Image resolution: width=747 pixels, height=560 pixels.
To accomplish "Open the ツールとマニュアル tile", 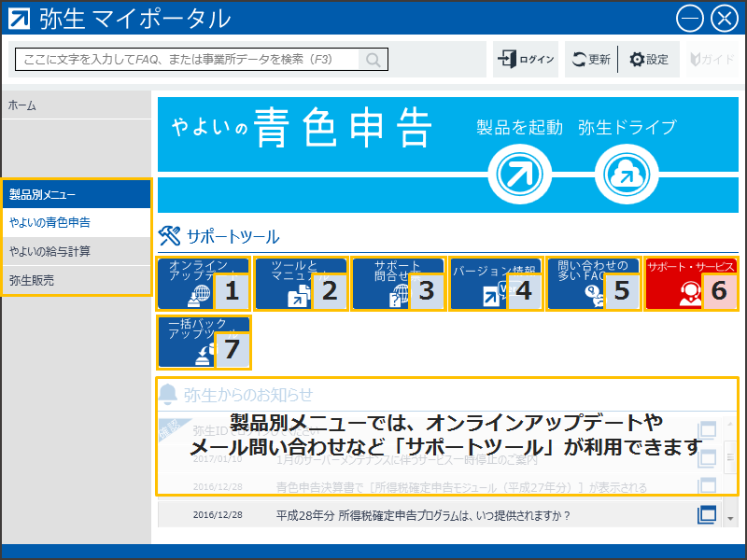I will click(301, 284).
